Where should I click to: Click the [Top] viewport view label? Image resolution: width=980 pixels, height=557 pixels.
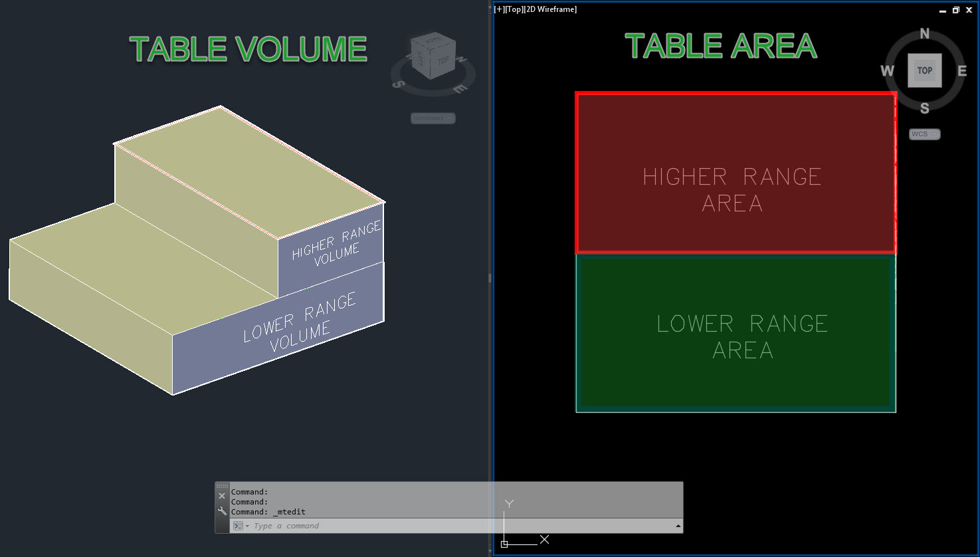tap(512, 9)
